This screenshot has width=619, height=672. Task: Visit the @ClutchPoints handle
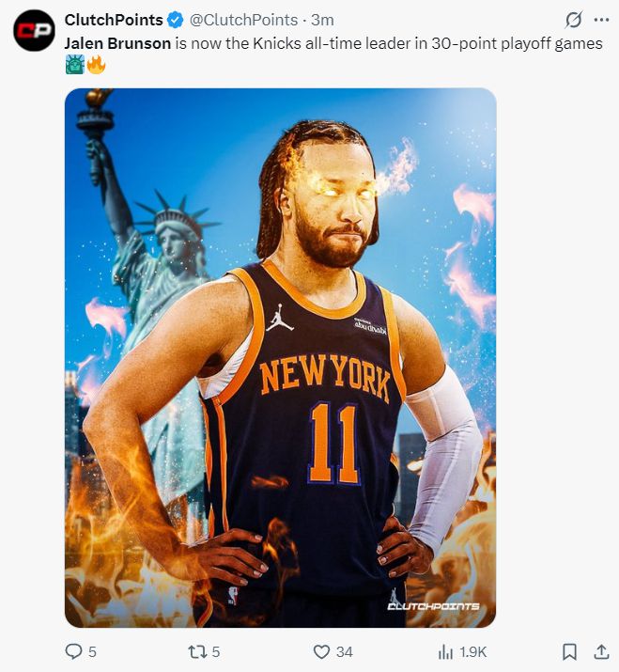243,20
